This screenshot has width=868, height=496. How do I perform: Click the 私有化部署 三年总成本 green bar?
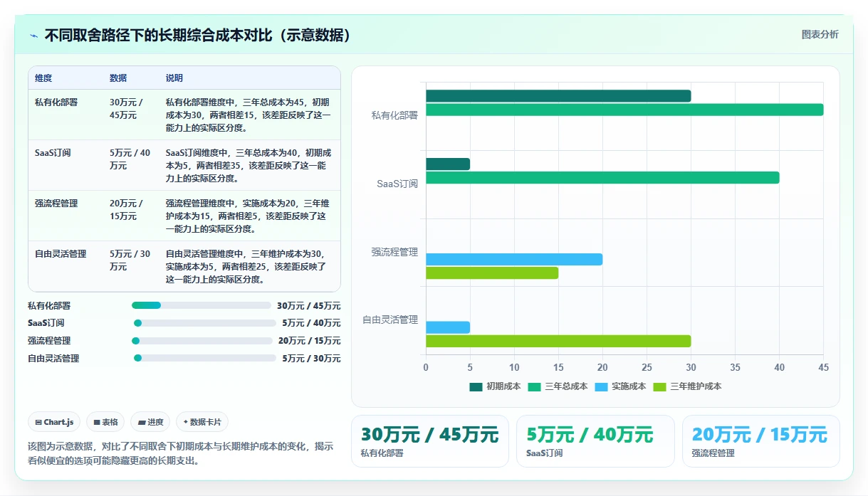[624, 110]
